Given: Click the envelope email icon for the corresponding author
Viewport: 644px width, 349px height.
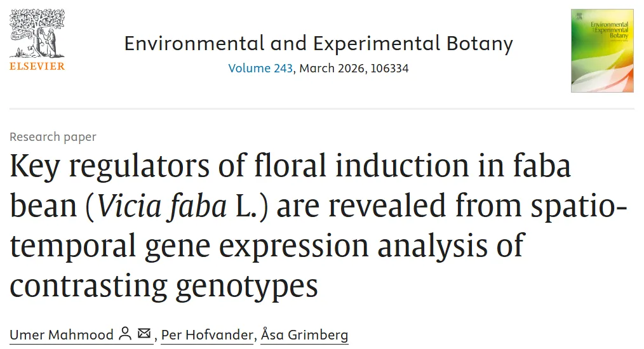Looking at the screenshot, I should (144, 334).
